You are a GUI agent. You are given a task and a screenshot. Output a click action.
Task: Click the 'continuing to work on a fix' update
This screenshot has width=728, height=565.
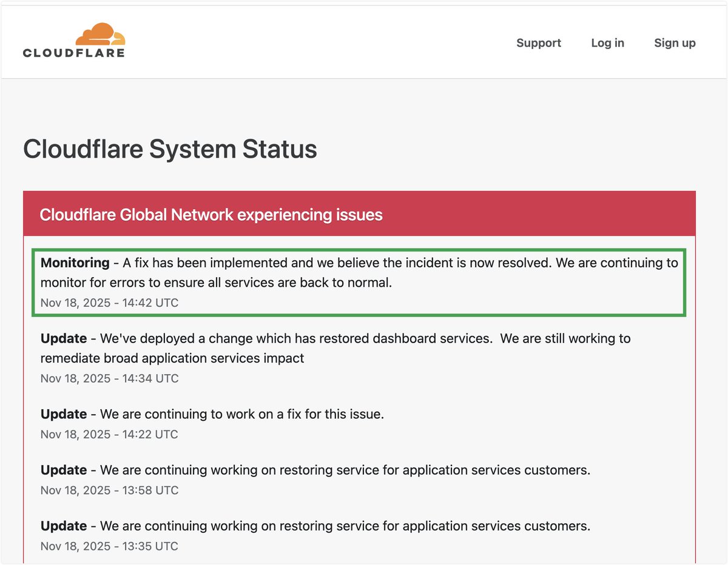(x=241, y=414)
